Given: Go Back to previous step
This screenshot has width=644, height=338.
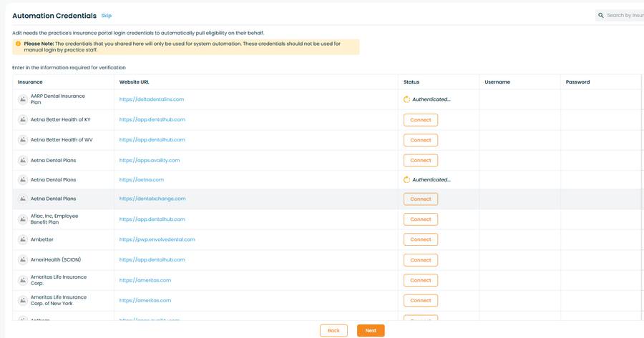Looking at the screenshot, I should [x=333, y=331].
